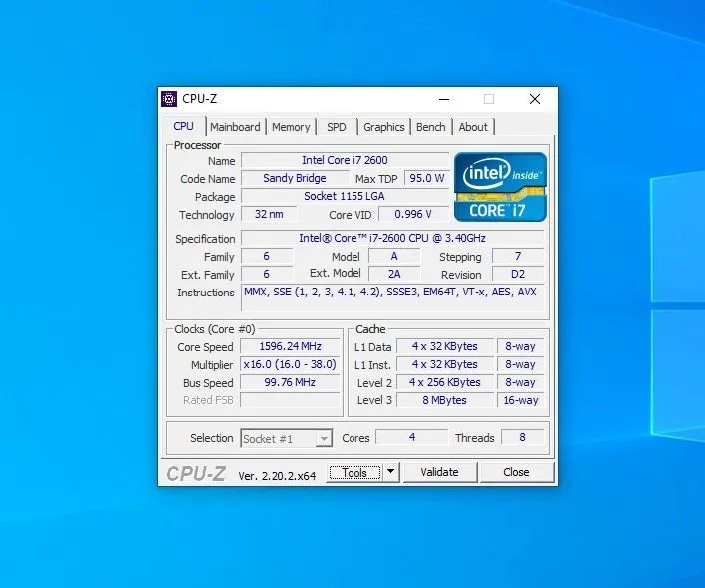Click the disabled maximize button in CPU-Z

click(489, 99)
